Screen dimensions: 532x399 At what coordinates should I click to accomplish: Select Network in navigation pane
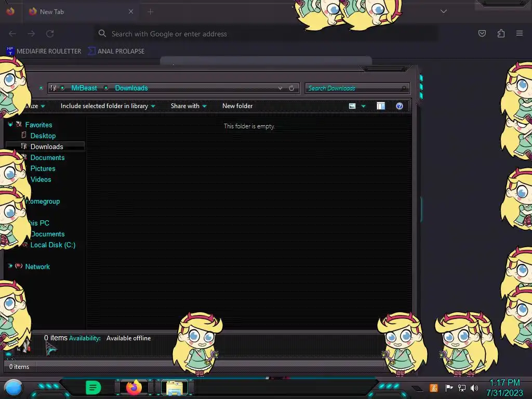click(x=37, y=267)
